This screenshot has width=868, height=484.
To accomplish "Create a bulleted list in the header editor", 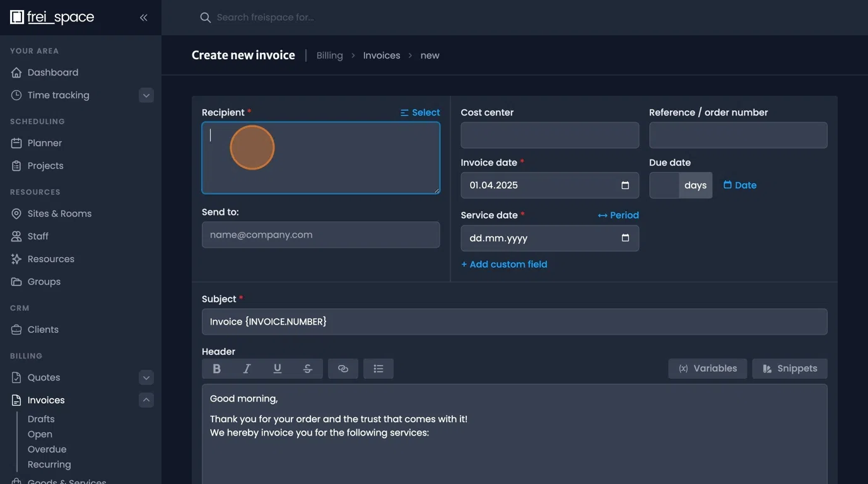I will click(378, 368).
